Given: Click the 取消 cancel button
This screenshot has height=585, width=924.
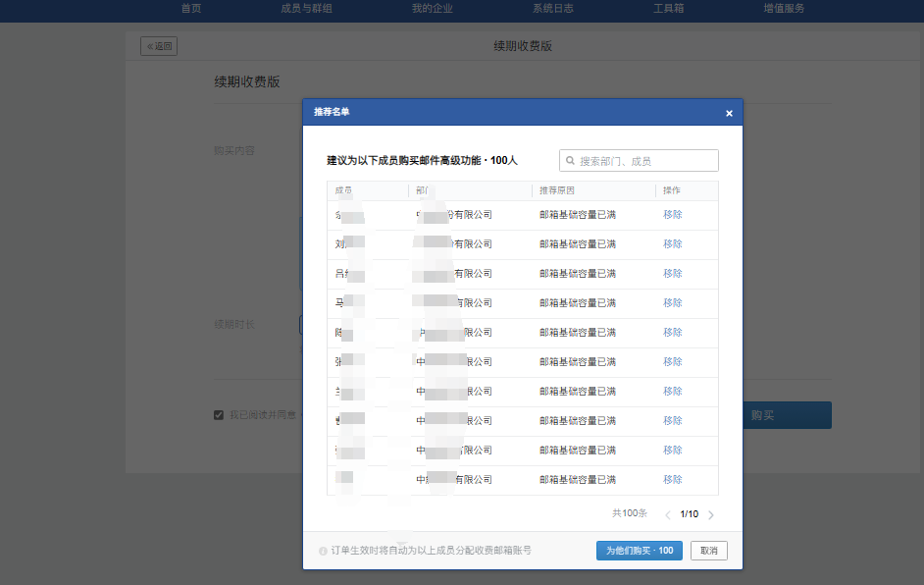Looking at the screenshot, I should [708, 550].
